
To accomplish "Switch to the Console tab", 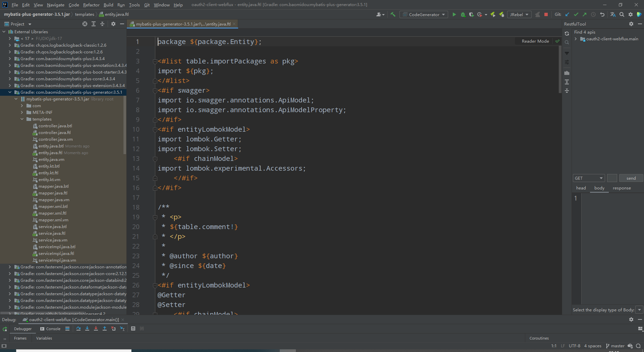I will [50, 329].
